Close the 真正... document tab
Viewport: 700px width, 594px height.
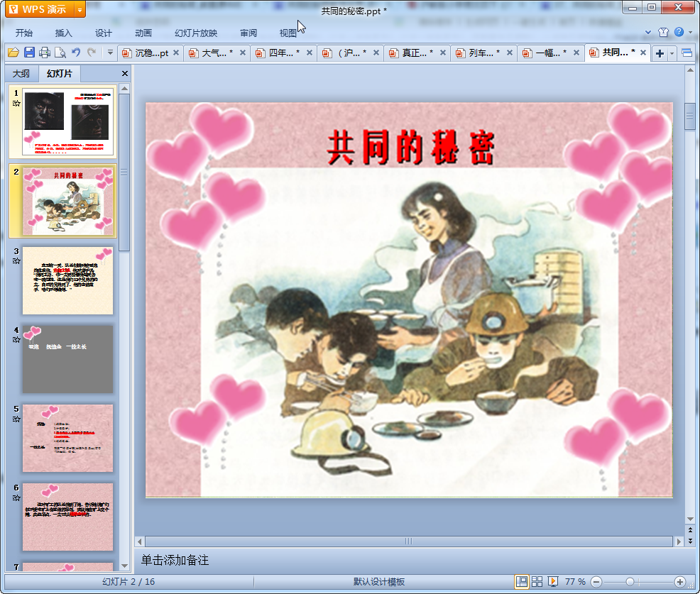pos(442,53)
